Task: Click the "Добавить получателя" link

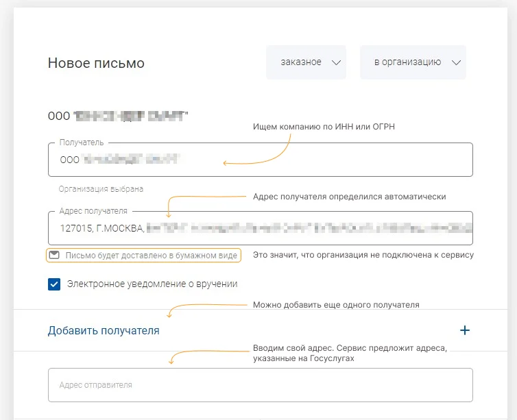Action: pyautogui.click(x=104, y=330)
